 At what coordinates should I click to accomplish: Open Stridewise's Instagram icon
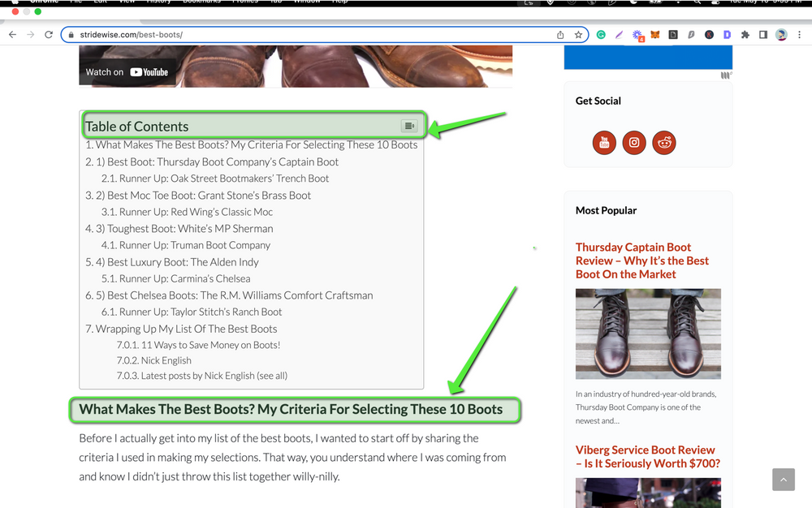[x=634, y=142]
